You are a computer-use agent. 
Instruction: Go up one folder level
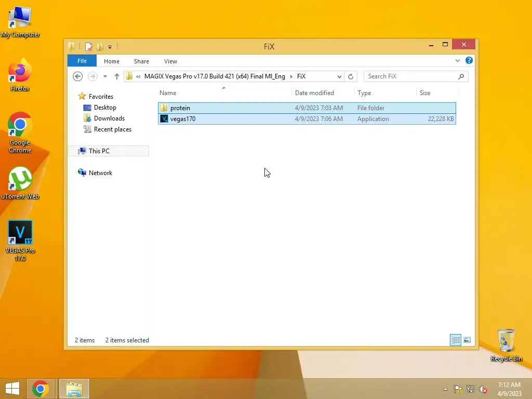117,76
